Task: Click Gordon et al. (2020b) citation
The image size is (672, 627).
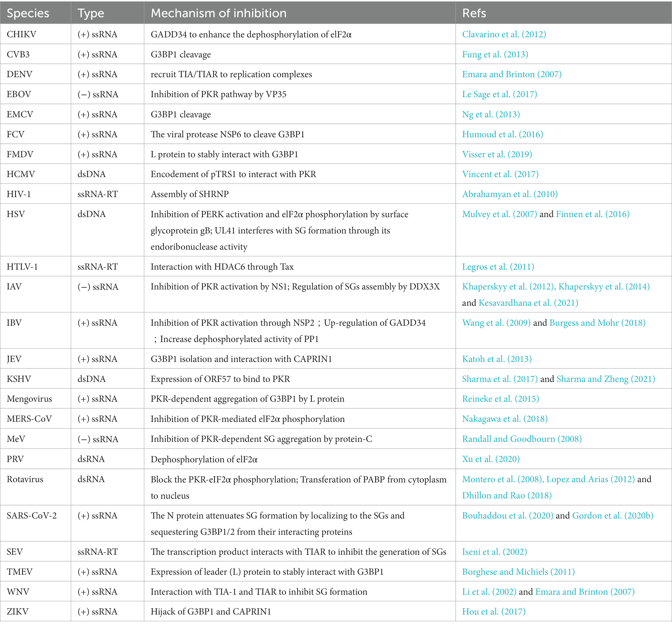Action: pyautogui.click(x=613, y=516)
